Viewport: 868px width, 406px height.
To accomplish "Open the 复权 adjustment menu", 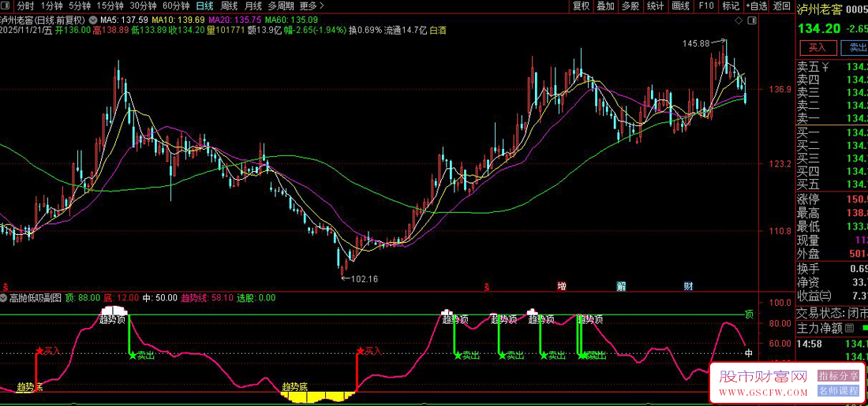I will pos(582,6).
